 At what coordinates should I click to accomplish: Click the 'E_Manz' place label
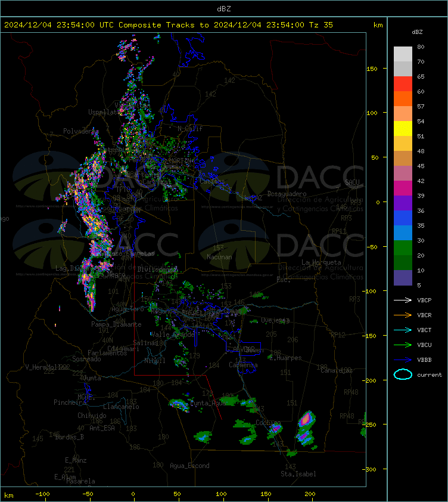[76, 460]
